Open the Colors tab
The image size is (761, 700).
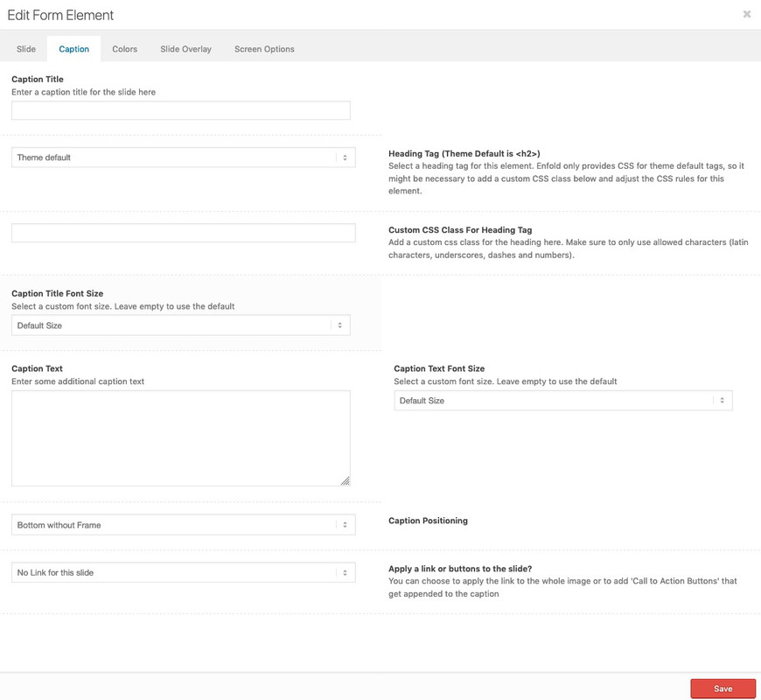[x=125, y=49]
